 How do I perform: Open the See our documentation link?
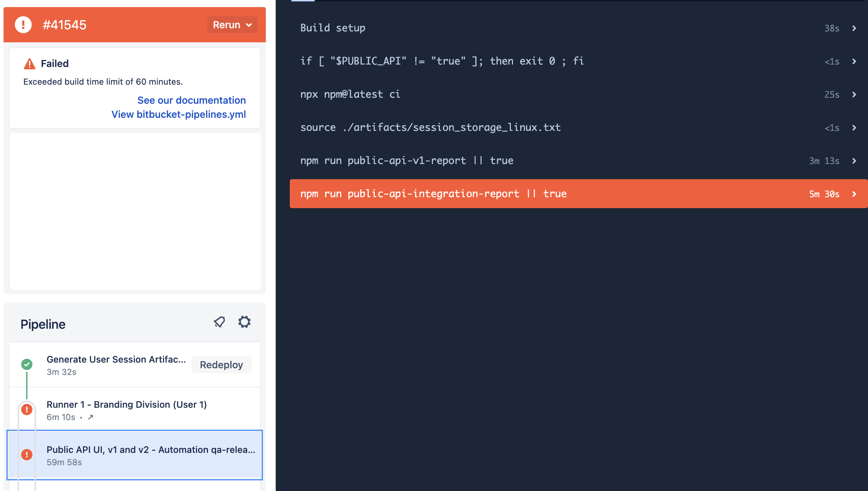pos(191,100)
